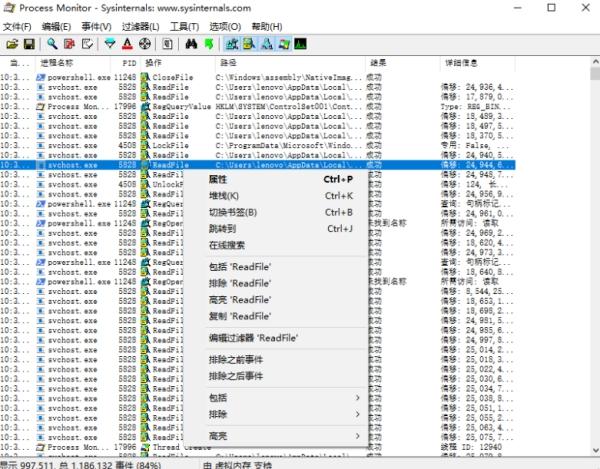Click the scrollbar up arrow
The image size is (600, 469).
595,62
